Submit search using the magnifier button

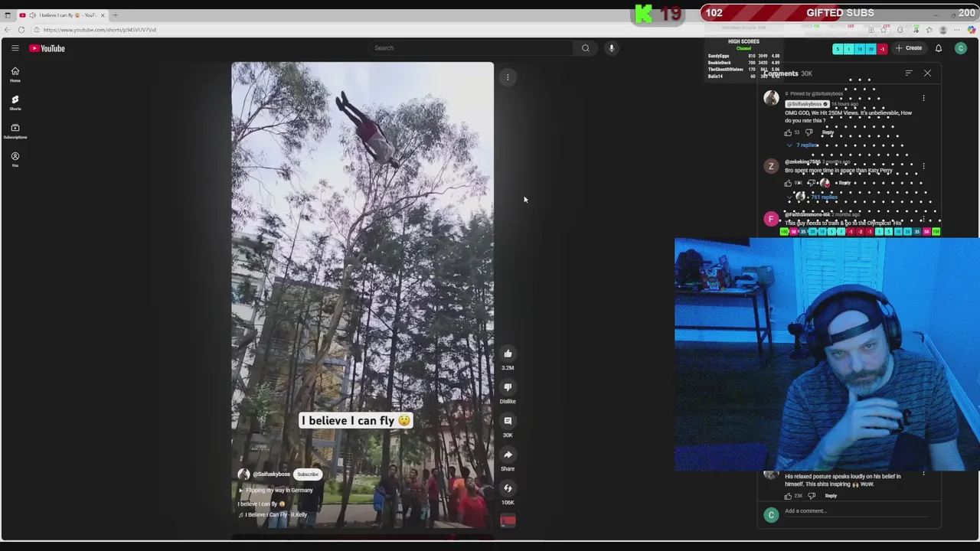pos(586,48)
